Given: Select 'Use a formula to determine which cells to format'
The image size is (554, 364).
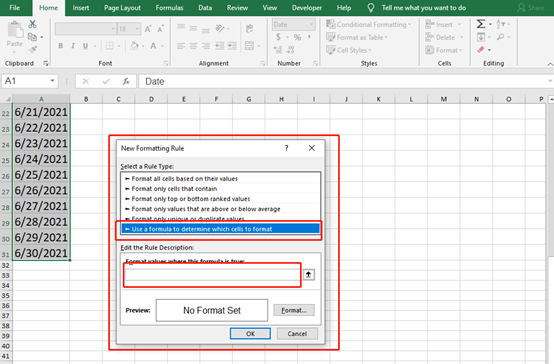Looking at the screenshot, I should pyautogui.click(x=220, y=229).
